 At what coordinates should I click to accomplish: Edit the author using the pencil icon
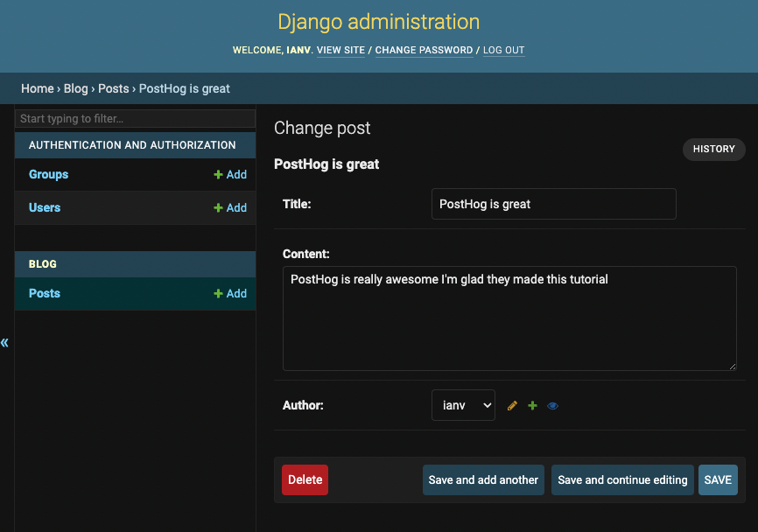(512, 405)
